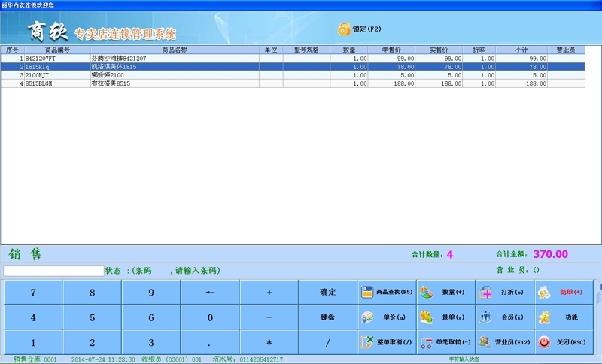Checkout using 结单(+) button
Screen dimensions: 602x364
564,293
